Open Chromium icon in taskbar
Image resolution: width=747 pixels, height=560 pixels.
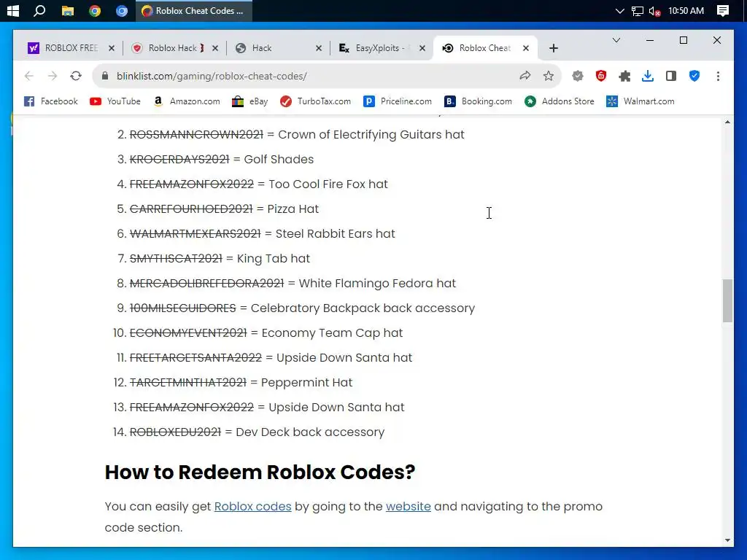[122, 10]
